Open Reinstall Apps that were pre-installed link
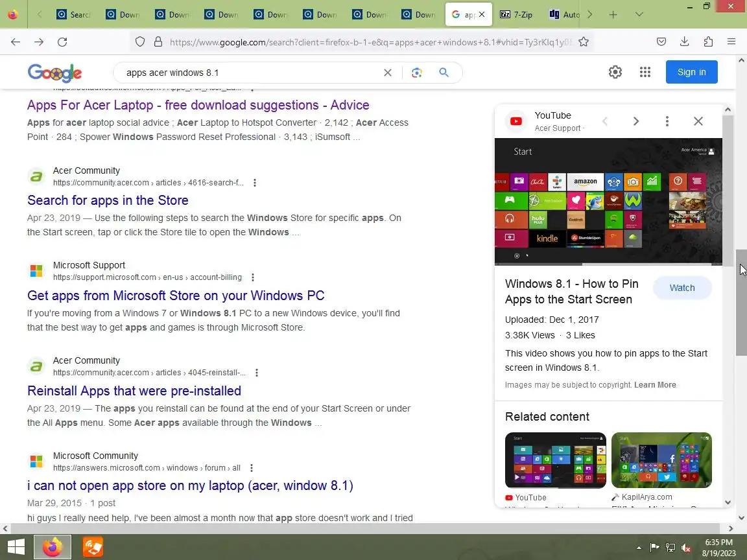 (134, 391)
